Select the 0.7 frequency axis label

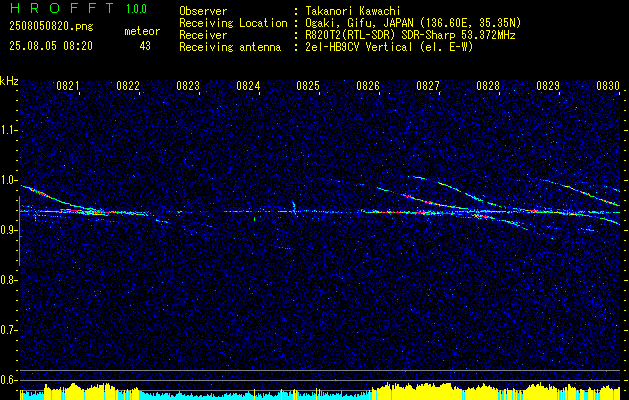point(8,330)
